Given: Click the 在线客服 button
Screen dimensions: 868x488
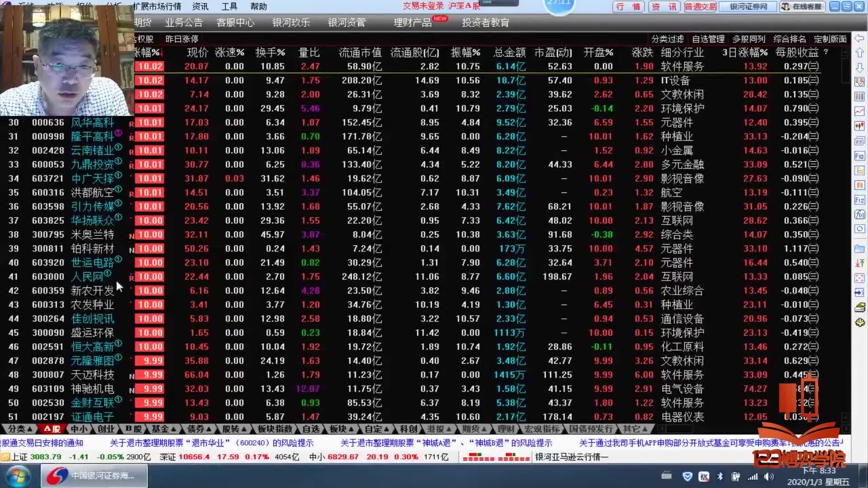Looking at the screenshot, I should [802, 6].
